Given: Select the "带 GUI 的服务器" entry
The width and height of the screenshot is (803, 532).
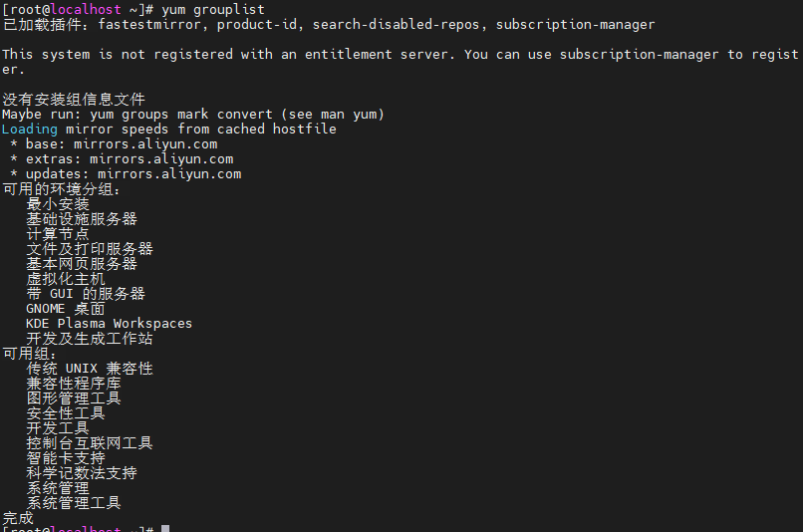Looking at the screenshot, I should pyautogui.click(x=85, y=294).
